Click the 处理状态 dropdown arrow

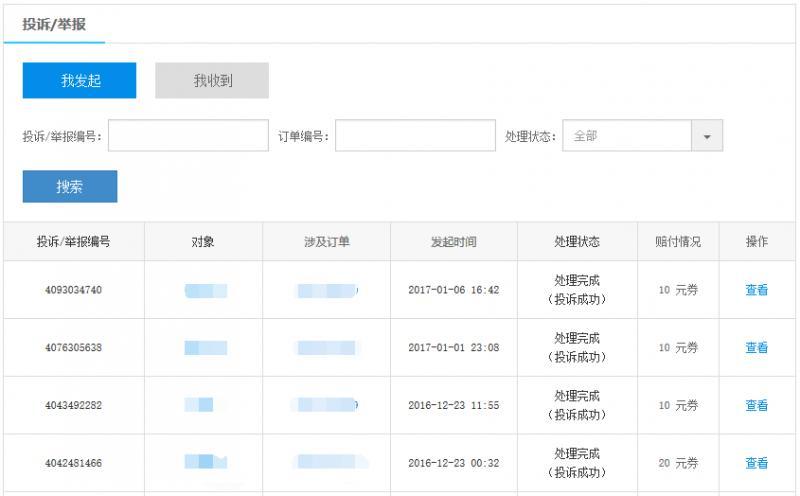pyautogui.click(x=707, y=136)
